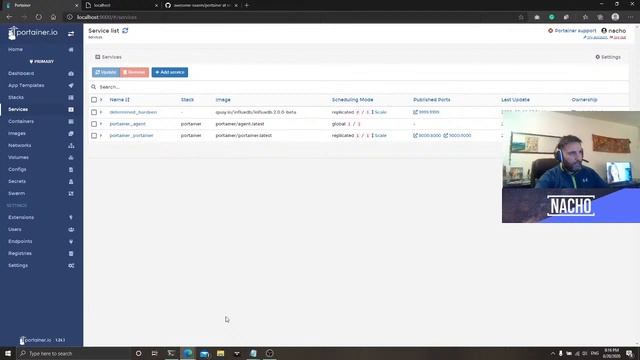Click the Users group icon
Screen dimensions: 640x360
(x=71, y=229)
